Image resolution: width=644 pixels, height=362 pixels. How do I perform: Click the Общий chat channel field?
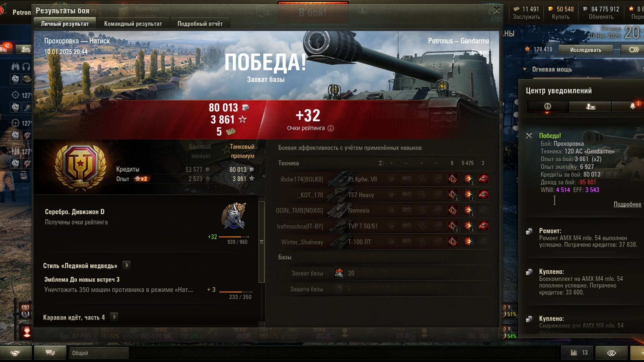99,353
